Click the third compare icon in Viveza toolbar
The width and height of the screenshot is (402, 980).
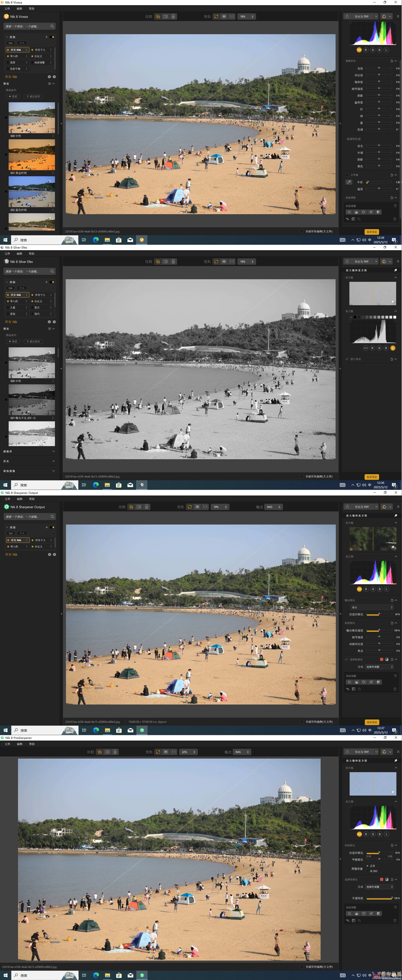pyautogui.click(x=173, y=16)
